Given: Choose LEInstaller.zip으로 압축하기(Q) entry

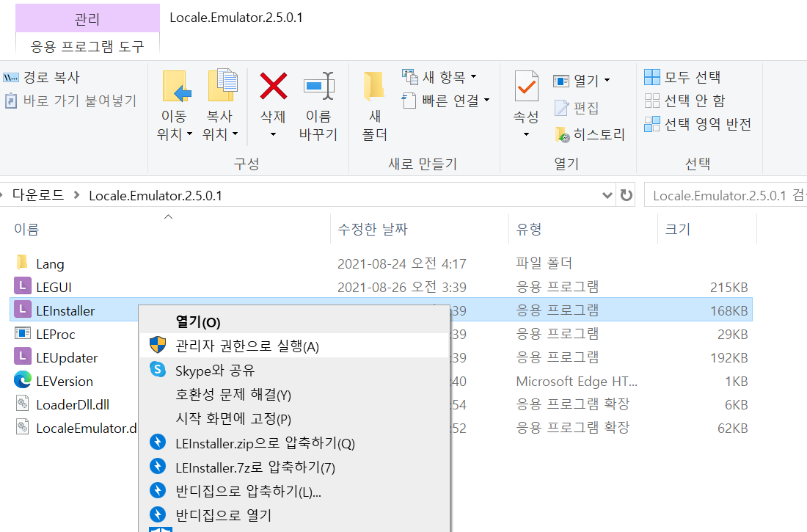Looking at the screenshot, I should click(294, 443).
